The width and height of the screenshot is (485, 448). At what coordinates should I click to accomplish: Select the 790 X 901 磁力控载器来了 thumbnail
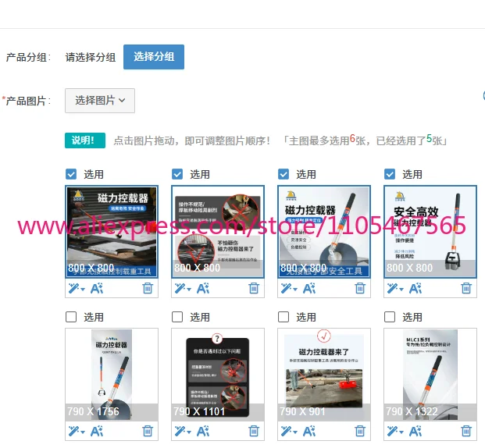324,375
